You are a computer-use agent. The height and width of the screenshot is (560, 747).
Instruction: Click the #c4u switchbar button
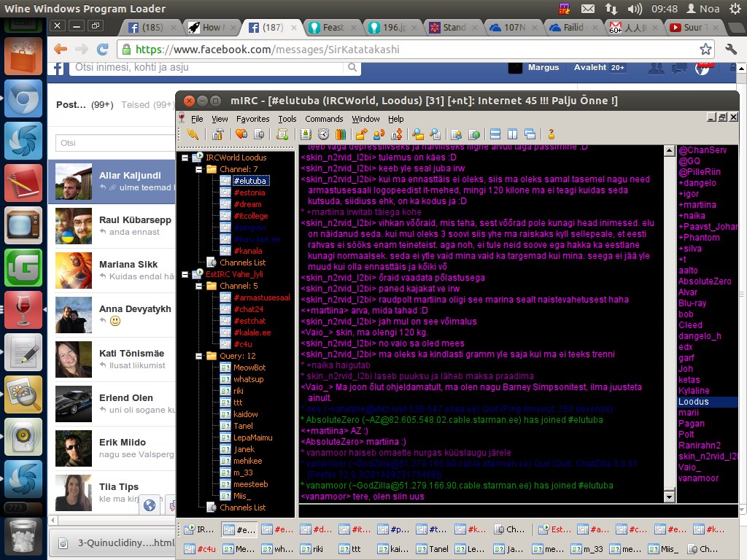200,549
